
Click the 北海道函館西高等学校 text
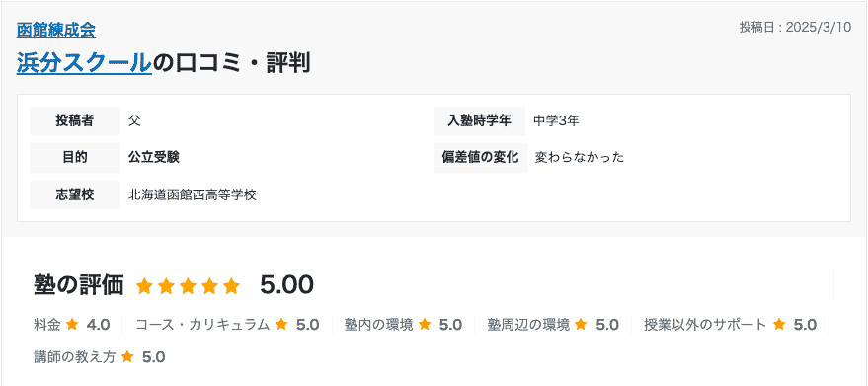[193, 194]
